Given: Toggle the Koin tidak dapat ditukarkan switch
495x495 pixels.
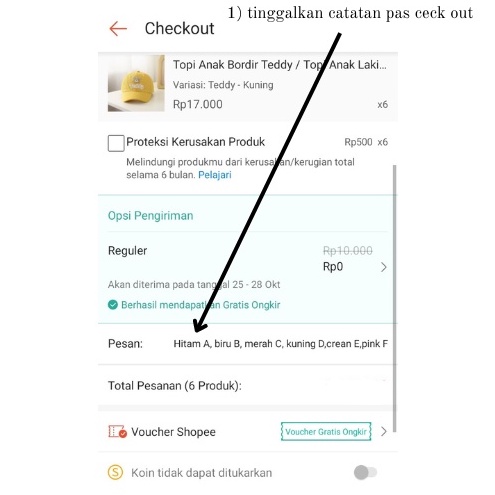Looking at the screenshot, I should [365, 472].
